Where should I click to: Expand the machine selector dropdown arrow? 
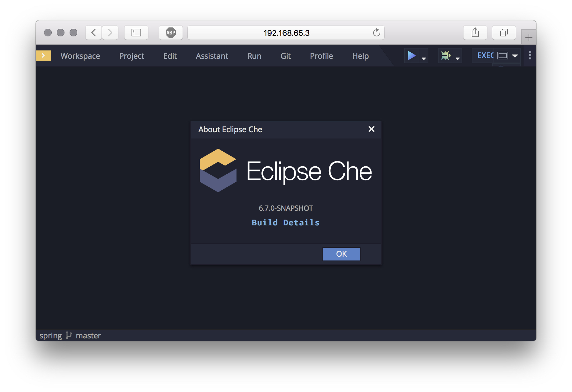point(515,56)
